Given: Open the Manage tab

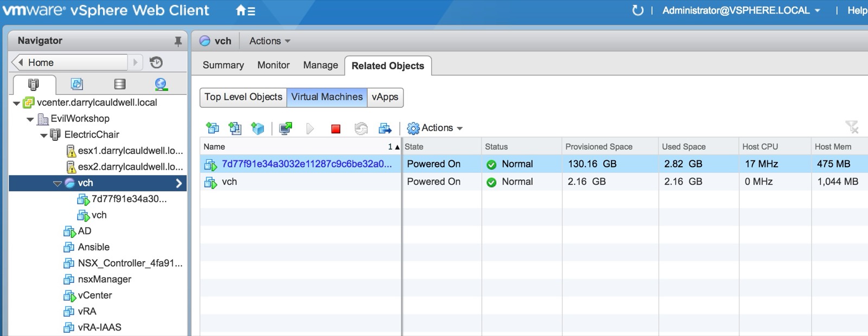Looking at the screenshot, I should pyautogui.click(x=321, y=65).
